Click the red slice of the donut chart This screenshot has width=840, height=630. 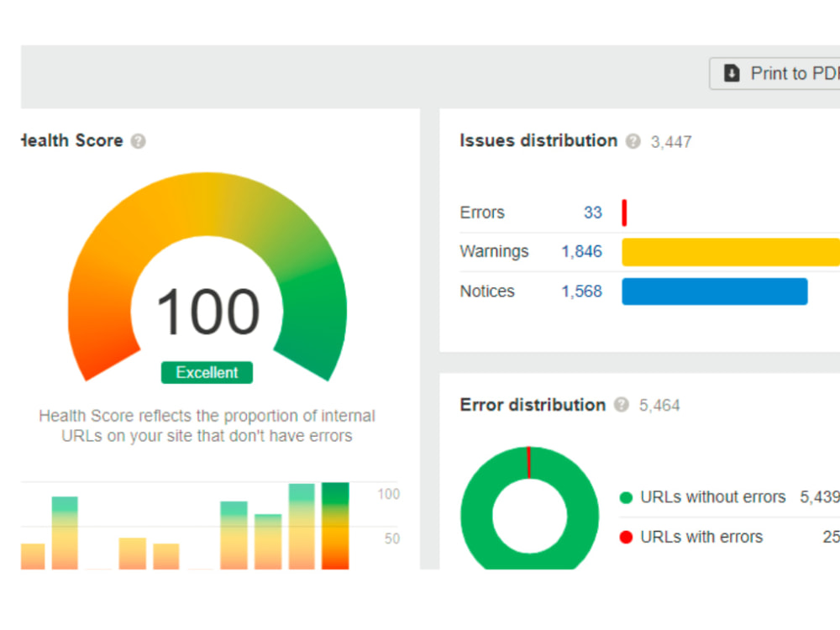pyautogui.click(x=528, y=462)
